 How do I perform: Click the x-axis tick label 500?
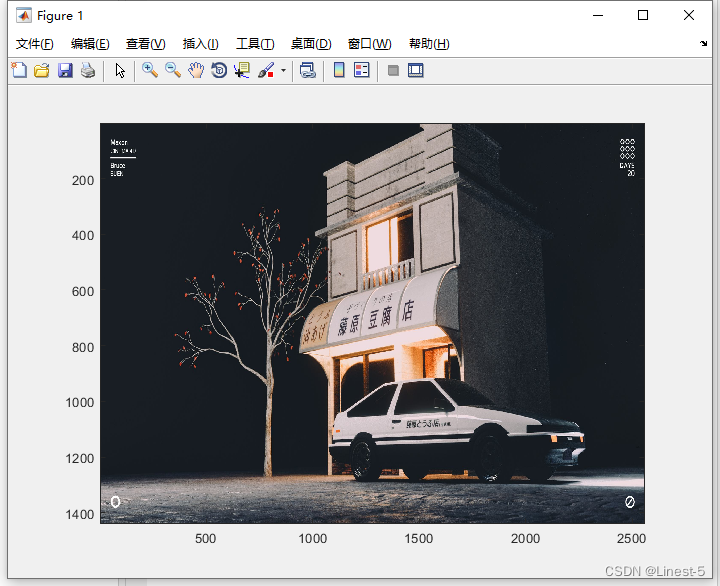(x=205, y=538)
